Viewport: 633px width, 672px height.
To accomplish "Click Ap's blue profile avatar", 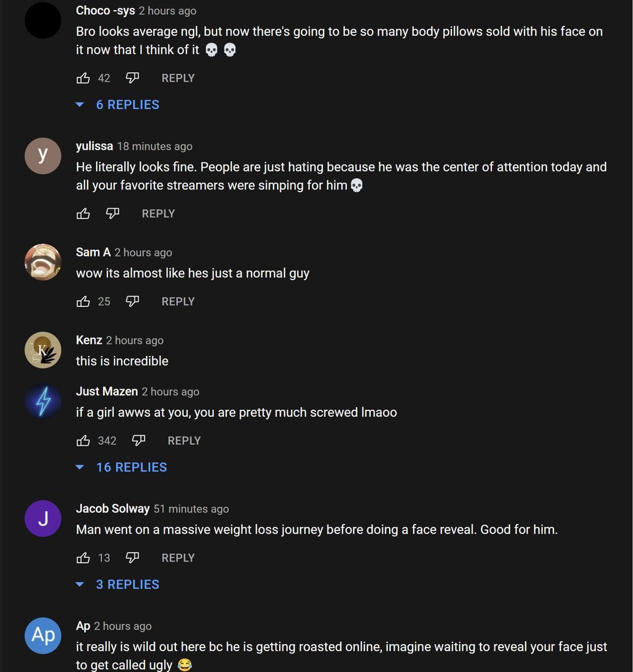I will (43, 635).
